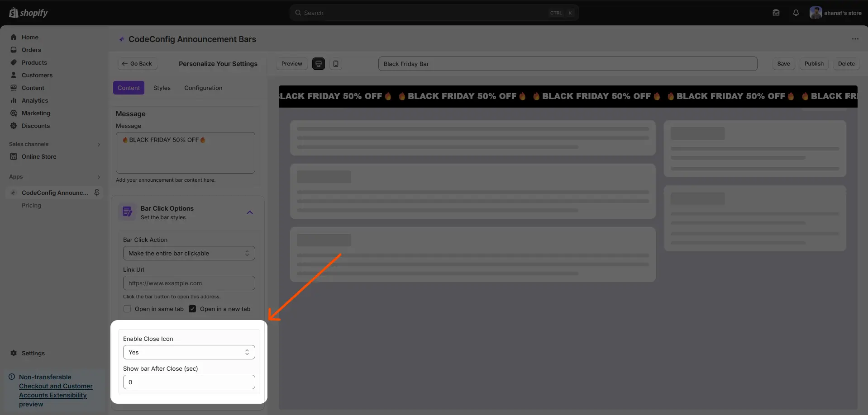Open the Home sidebar item

pos(30,37)
